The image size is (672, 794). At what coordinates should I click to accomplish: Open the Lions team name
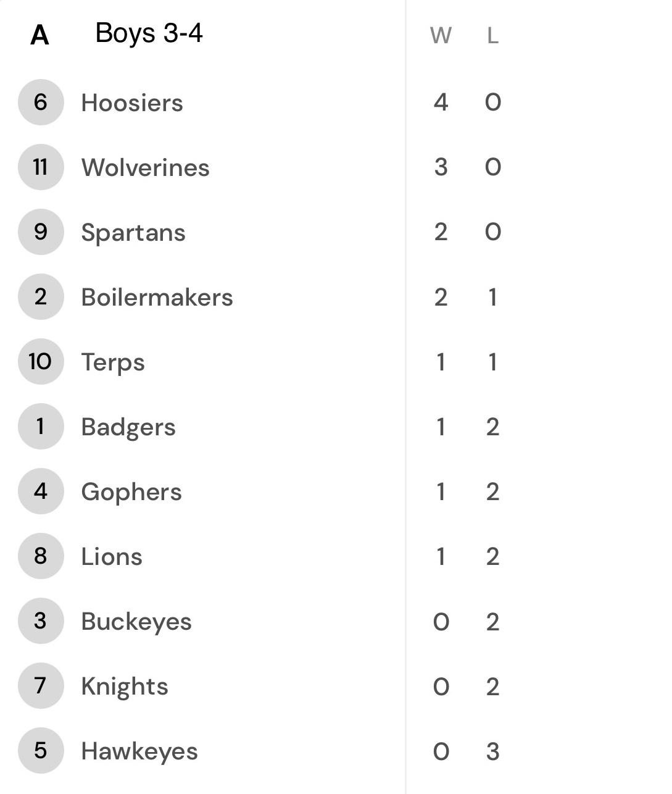112,557
